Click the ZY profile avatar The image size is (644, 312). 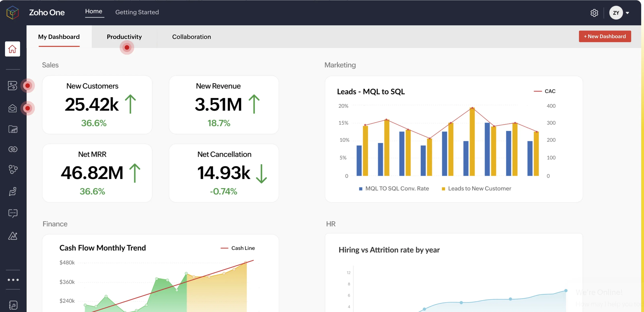616,13
